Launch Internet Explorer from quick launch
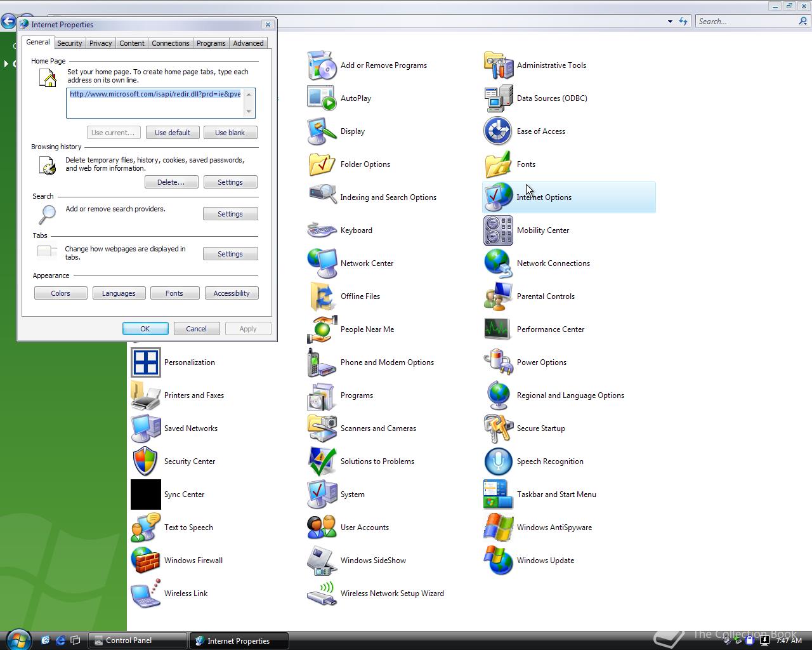Viewport: 812px width, 650px height. pyautogui.click(x=61, y=640)
